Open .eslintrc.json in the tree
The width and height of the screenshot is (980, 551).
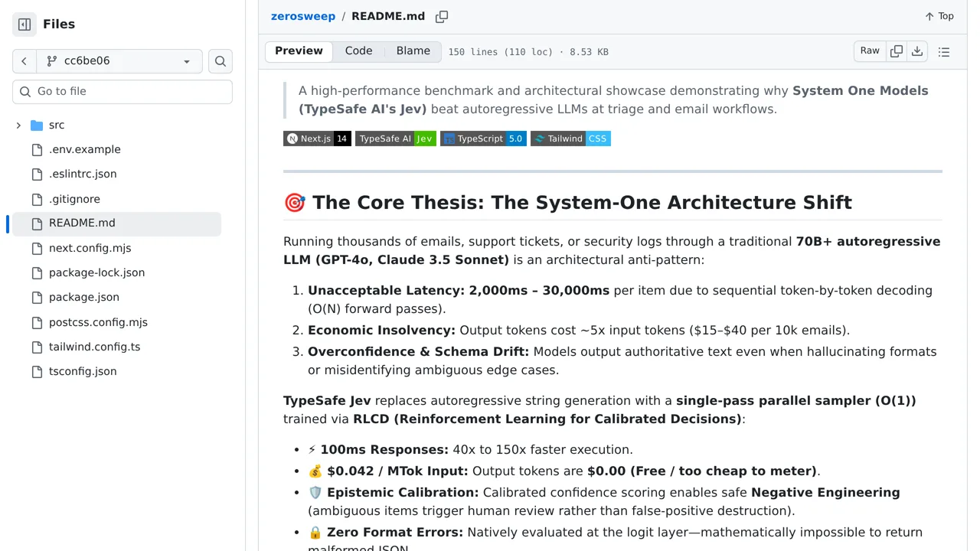tap(83, 174)
